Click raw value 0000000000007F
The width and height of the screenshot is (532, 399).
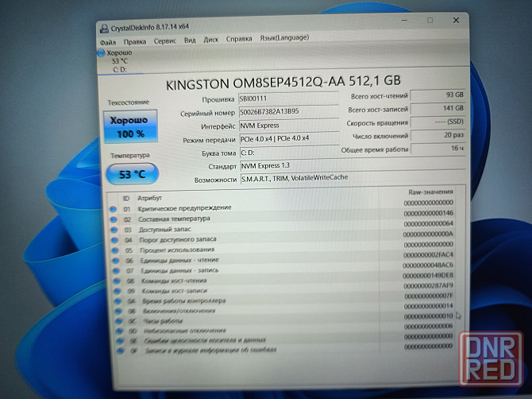(429, 296)
